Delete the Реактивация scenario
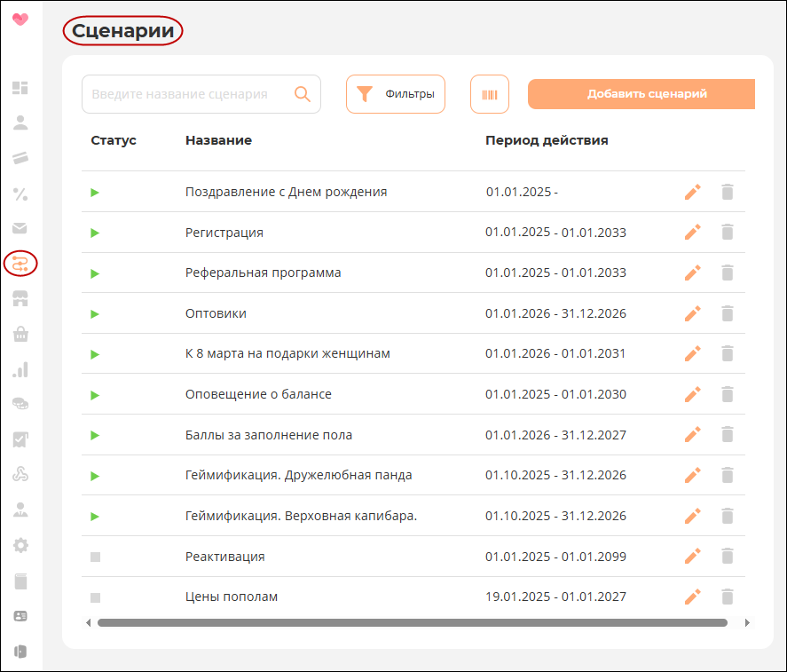The width and height of the screenshot is (787, 672). (728, 556)
